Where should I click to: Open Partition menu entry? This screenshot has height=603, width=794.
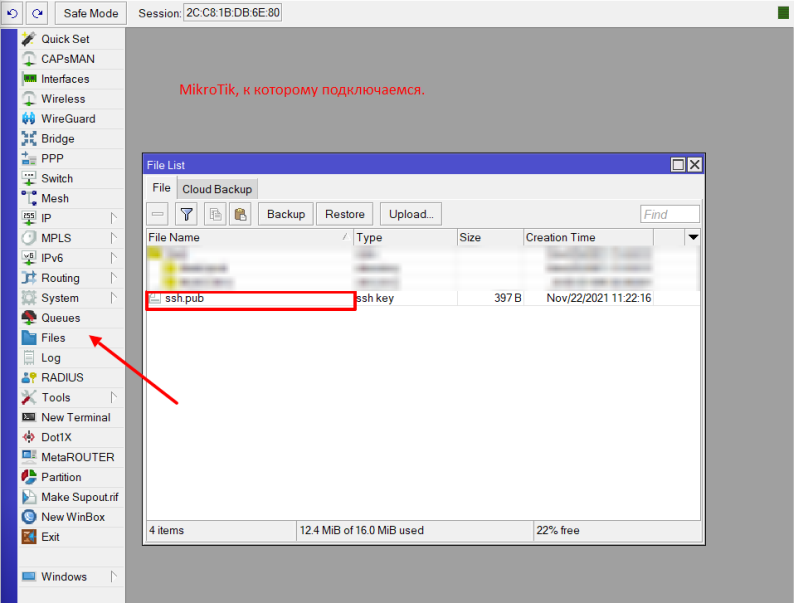point(71,477)
